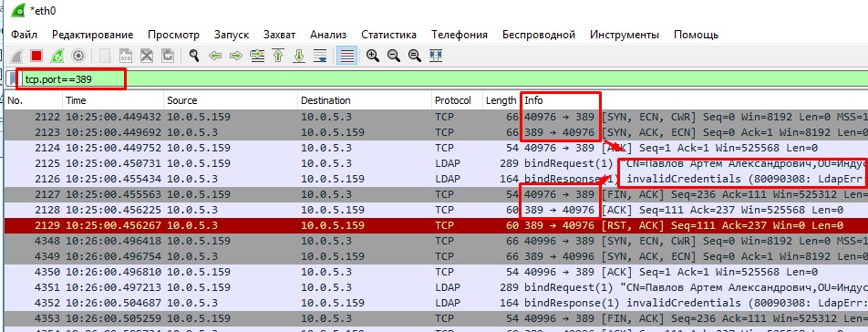Sort by the Info column header
The image size is (868, 332).
point(694,100)
